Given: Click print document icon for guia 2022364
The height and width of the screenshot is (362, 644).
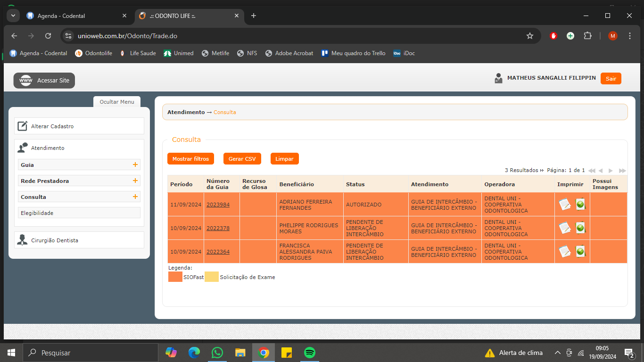Looking at the screenshot, I should click(564, 252).
